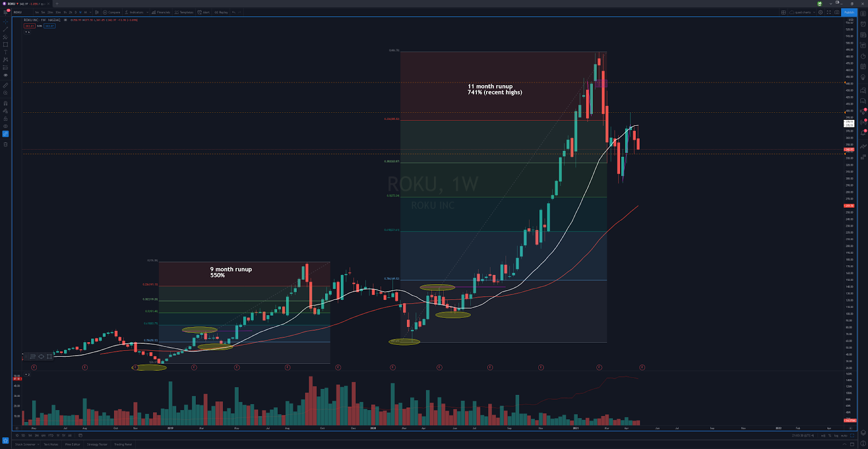Select the trend line drawing tool
The image size is (868, 449).
[x=5, y=29]
